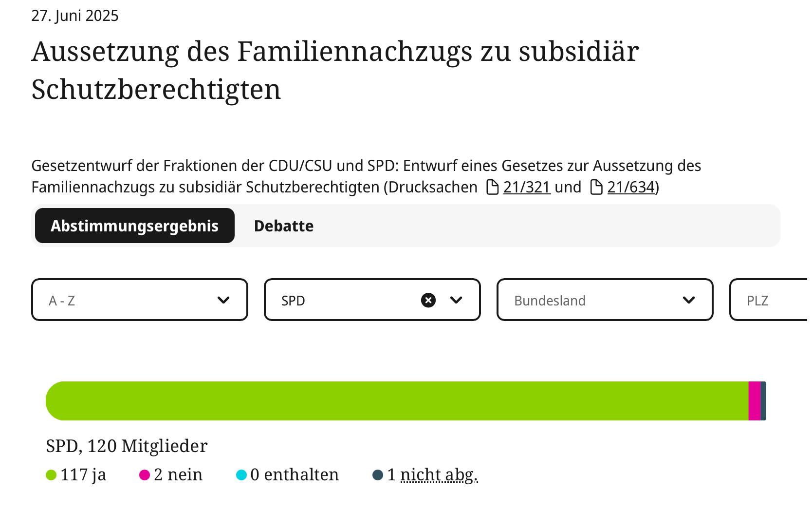Click the pink nein segment of vote bar
This screenshot has height=512, width=812.
click(755, 401)
